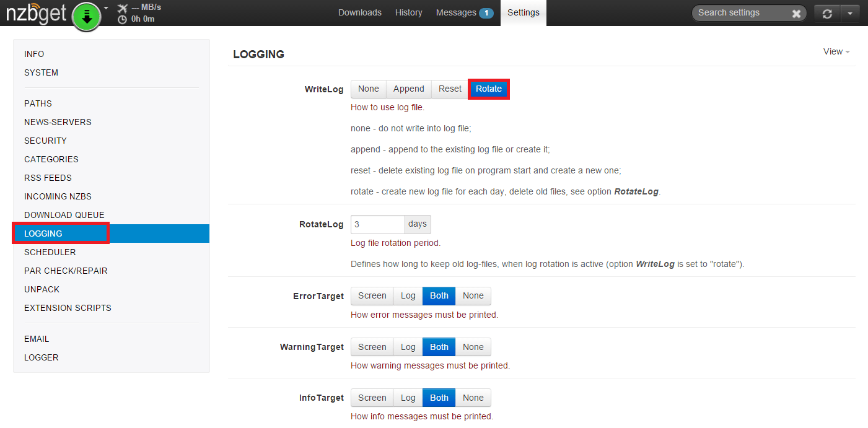Click the airplane speed limit icon
868x428 pixels.
tap(122, 7)
